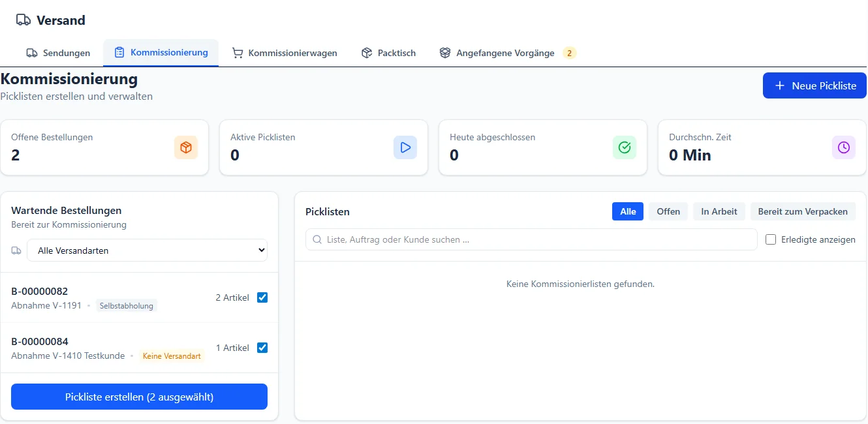Click the magnifier icon in Picklisten search
This screenshot has height=424, width=868.
click(x=318, y=239)
